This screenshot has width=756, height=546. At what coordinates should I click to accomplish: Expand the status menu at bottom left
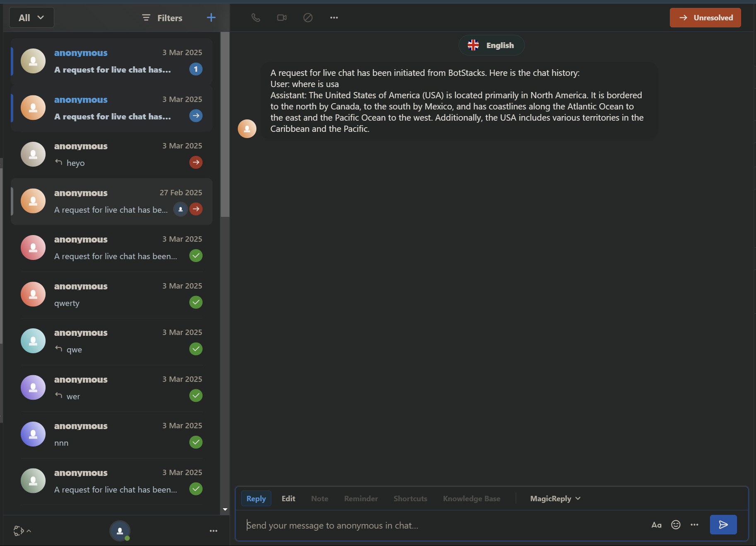click(22, 531)
